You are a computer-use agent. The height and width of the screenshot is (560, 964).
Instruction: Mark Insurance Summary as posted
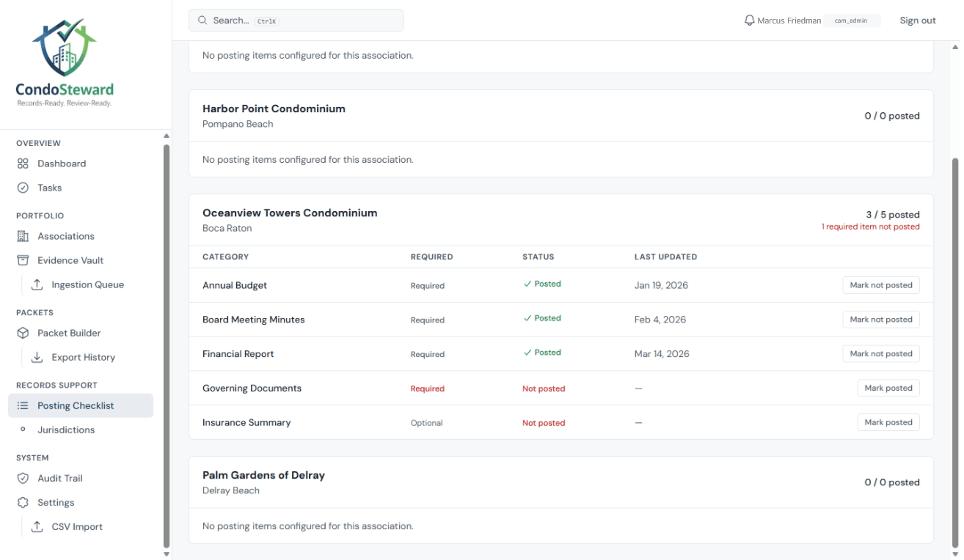point(888,422)
